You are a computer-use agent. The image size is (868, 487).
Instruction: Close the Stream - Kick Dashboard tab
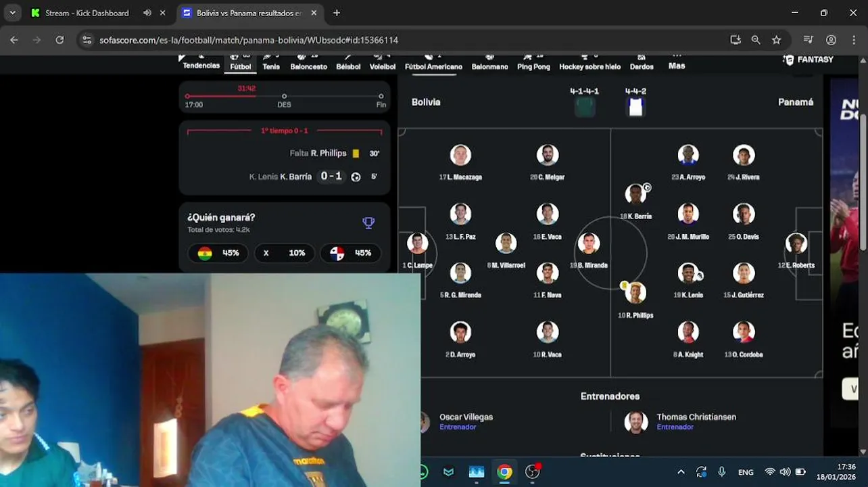(x=163, y=13)
